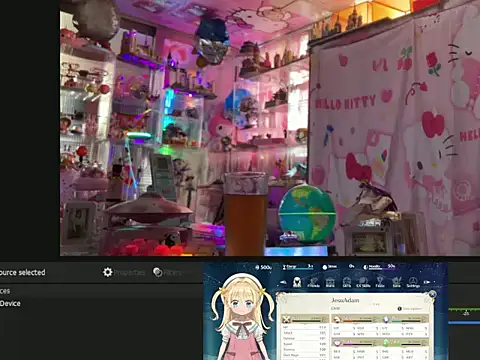Open the EX Skills menu
This screenshot has height=360, width=480.
click(x=363, y=282)
